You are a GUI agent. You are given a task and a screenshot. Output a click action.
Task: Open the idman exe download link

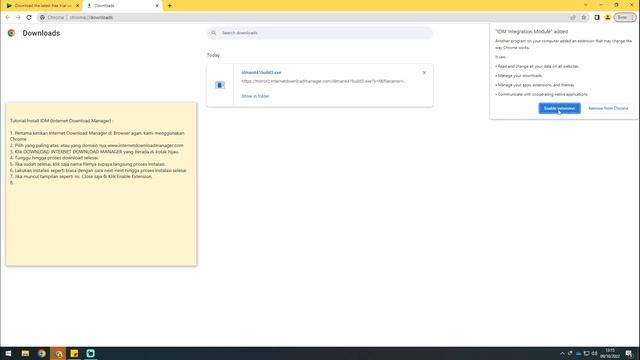[261, 73]
